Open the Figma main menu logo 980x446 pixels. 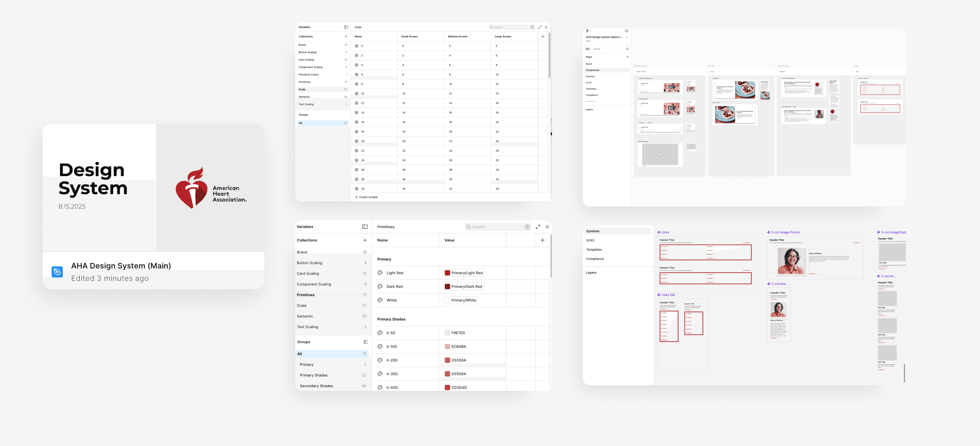pyautogui.click(x=587, y=31)
